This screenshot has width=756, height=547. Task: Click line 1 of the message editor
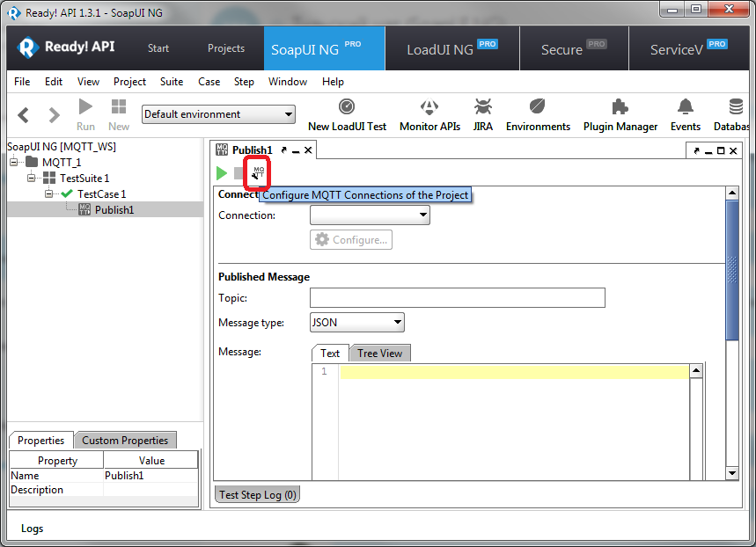515,372
